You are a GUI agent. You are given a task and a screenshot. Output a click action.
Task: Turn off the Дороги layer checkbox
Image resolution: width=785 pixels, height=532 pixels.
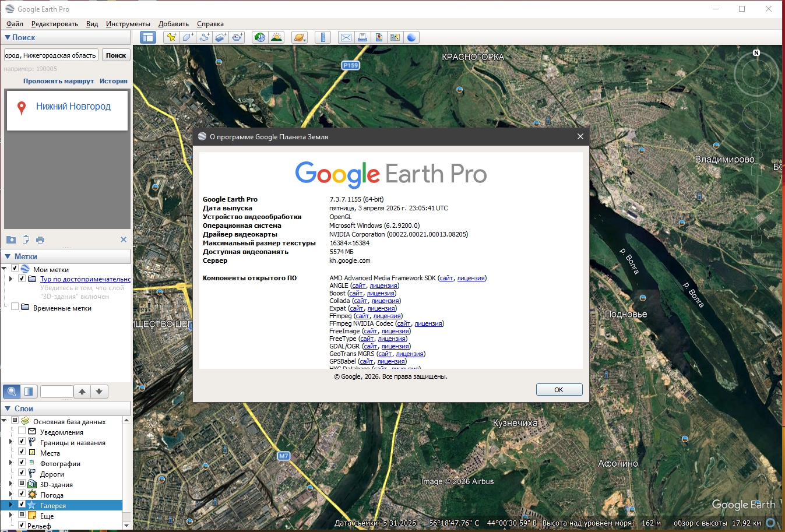click(x=22, y=473)
